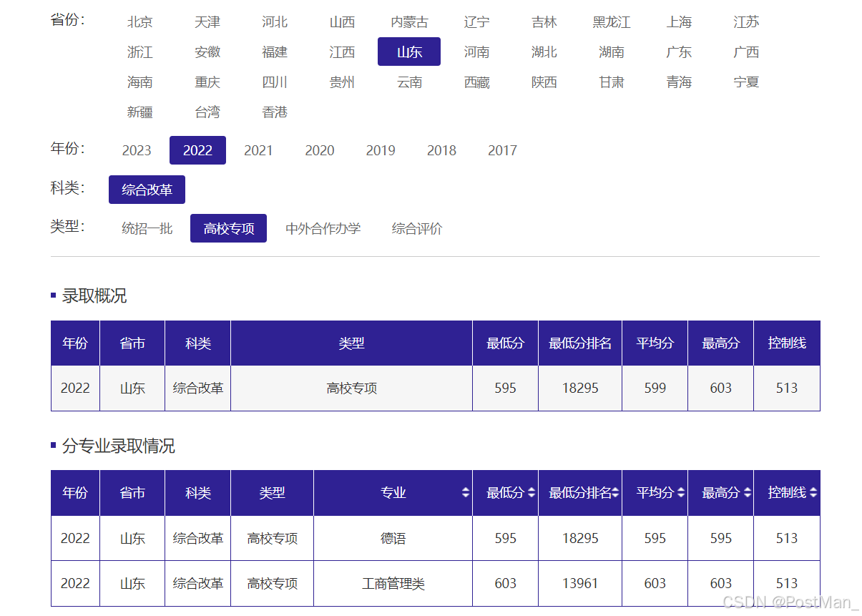Sort by 最低分 using its sort arrows
The image size is (862, 616).
[x=532, y=493]
